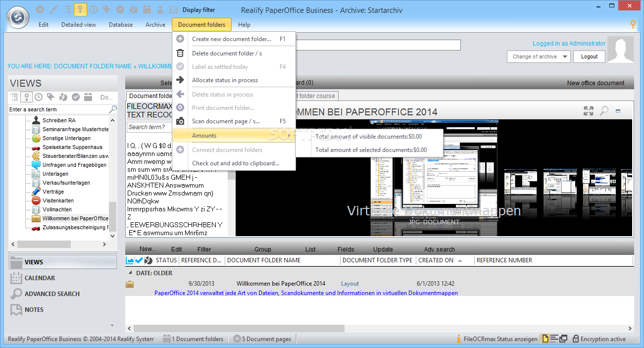Click the person icon in top toolbar

[160, 9]
